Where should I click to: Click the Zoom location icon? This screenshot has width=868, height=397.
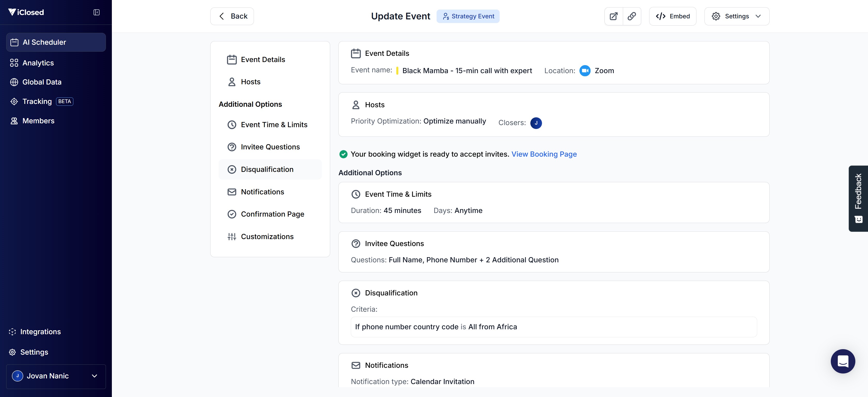pos(585,71)
